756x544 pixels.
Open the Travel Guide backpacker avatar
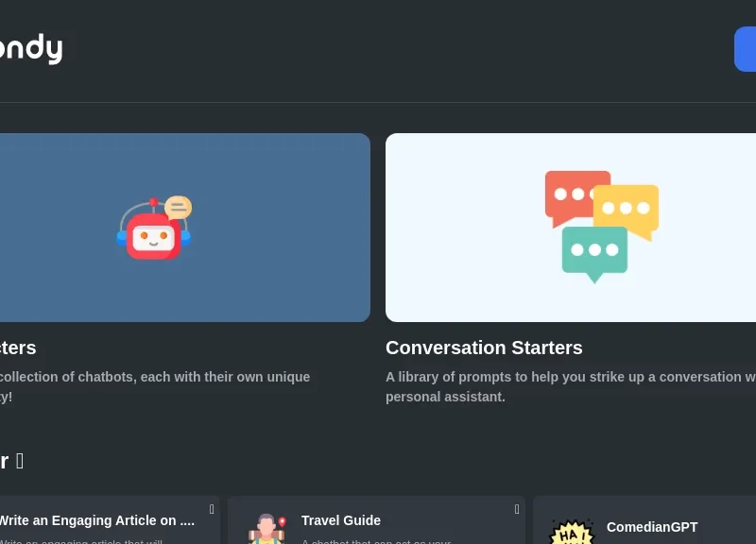pos(266,529)
